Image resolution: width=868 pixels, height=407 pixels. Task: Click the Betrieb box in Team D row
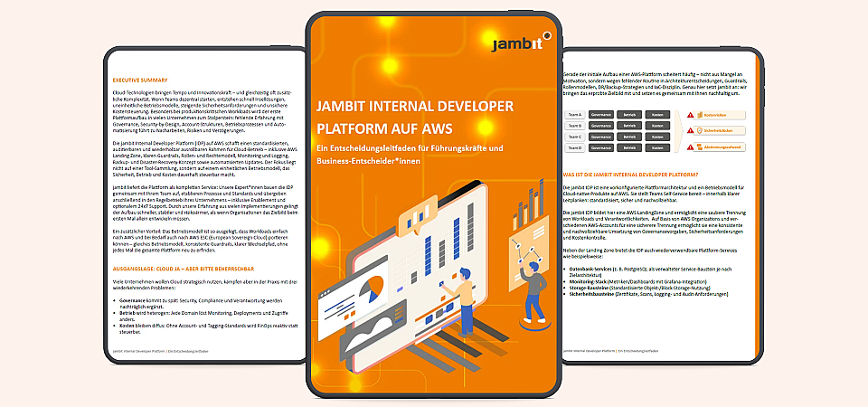(x=629, y=147)
